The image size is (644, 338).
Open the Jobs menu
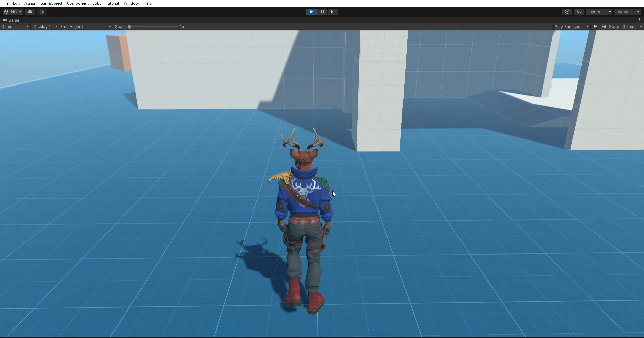click(x=97, y=3)
